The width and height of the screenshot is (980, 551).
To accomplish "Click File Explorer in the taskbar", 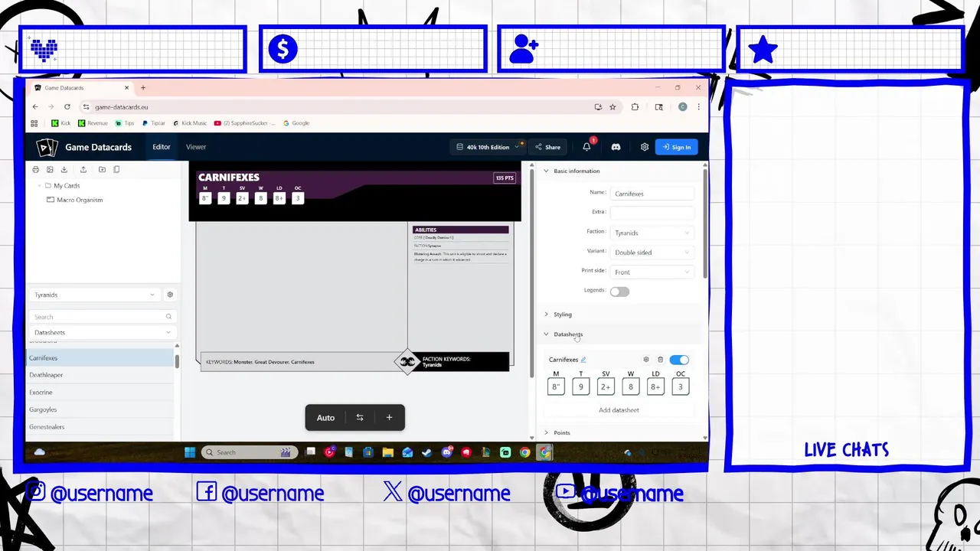I will [388, 452].
